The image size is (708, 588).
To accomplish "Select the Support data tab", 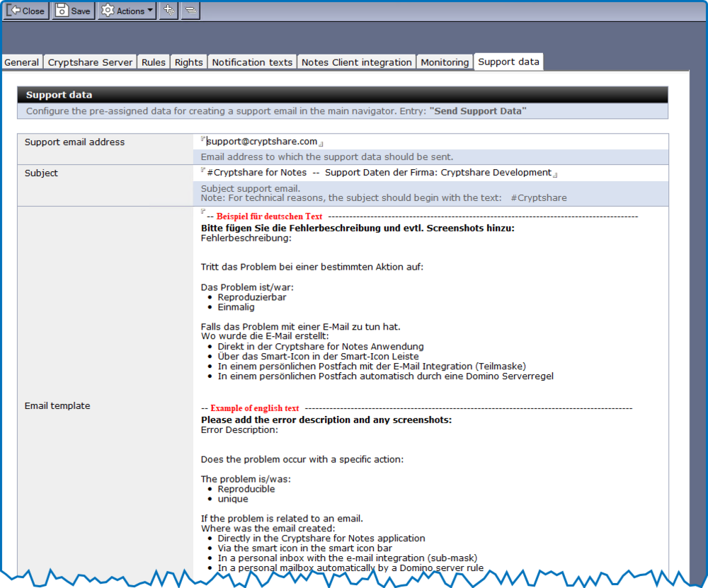I will [x=508, y=62].
